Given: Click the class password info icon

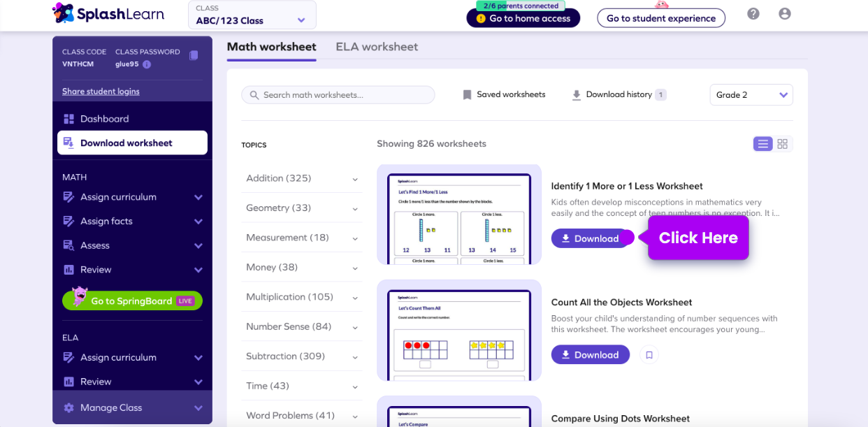Looking at the screenshot, I should [x=147, y=64].
